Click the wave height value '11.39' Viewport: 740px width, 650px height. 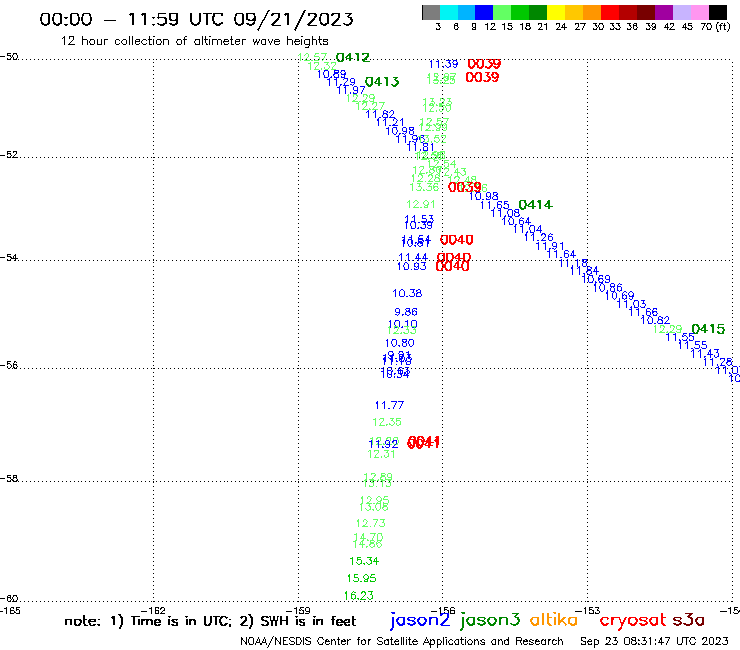tap(444, 64)
